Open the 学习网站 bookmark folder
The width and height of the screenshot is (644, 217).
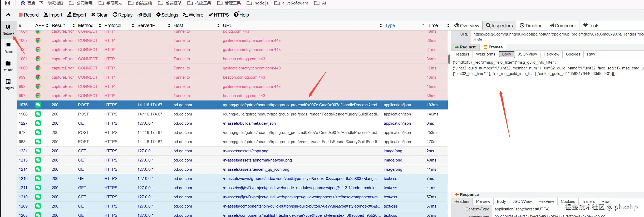point(110,3)
